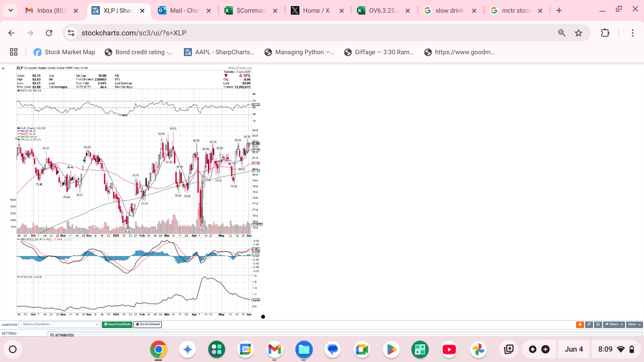Click the print chart icon button
This screenshot has width=644, height=362.
(x=598, y=324)
